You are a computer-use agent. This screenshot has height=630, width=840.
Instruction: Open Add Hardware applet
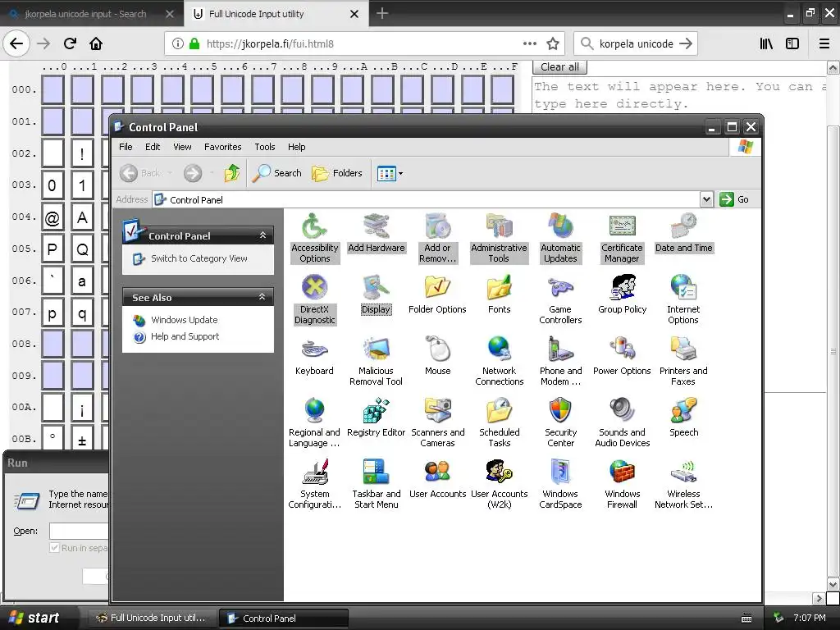pos(376,233)
